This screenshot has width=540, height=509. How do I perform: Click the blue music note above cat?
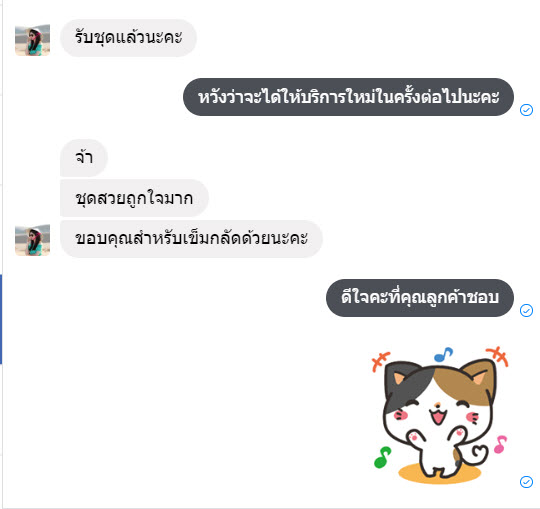click(x=443, y=354)
